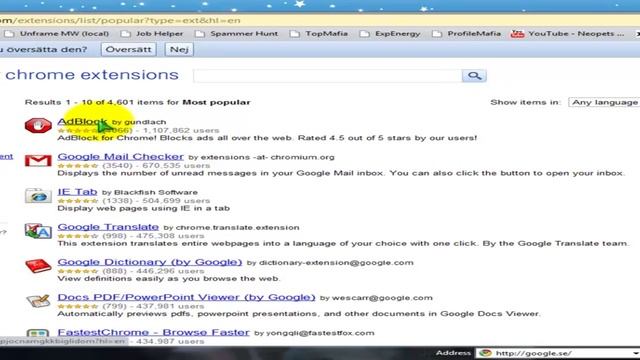The width and height of the screenshot is (640, 360).
Task: Open the Google Dictionary (by Google) link
Action: pos(150,262)
